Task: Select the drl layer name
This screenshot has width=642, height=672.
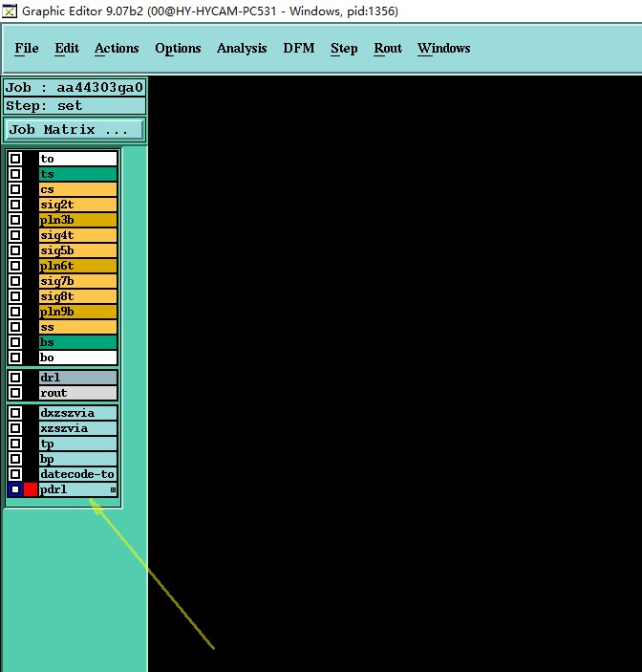Action: click(x=78, y=378)
